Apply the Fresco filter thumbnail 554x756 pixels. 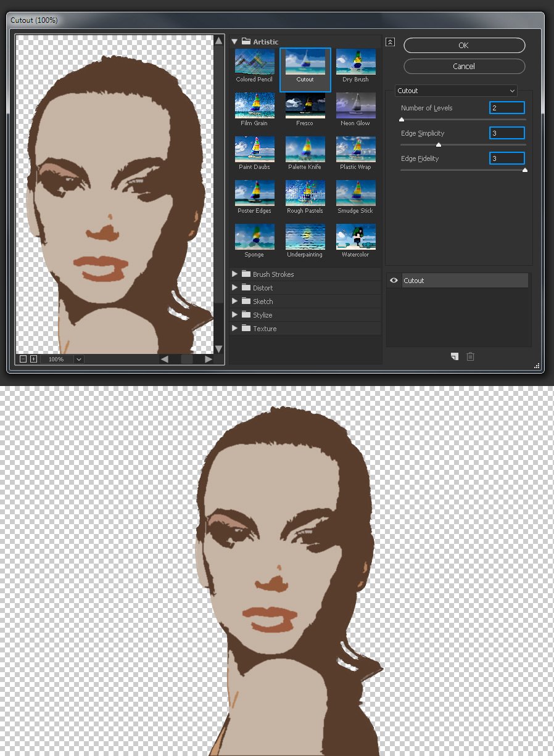click(x=305, y=105)
